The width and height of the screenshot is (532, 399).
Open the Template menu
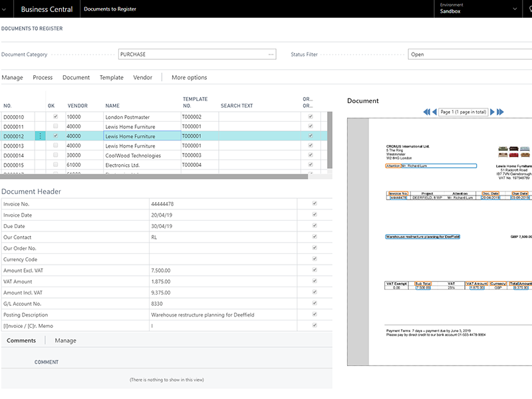112,77
